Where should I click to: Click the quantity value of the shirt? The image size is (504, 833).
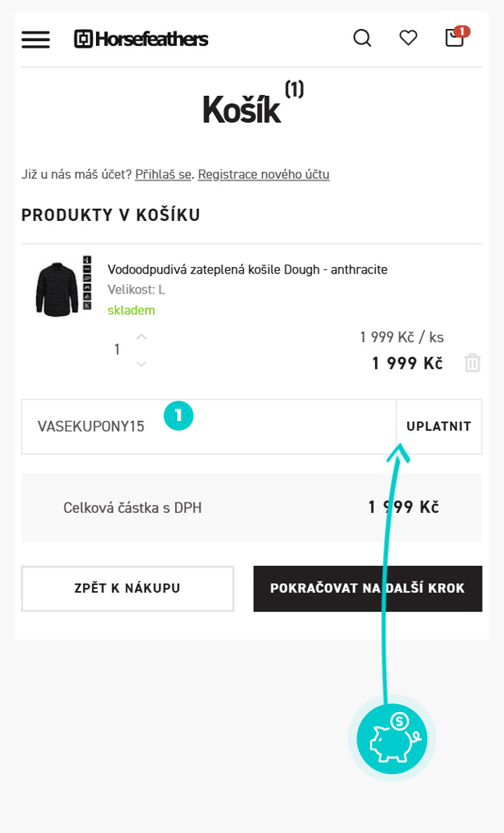tap(117, 350)
